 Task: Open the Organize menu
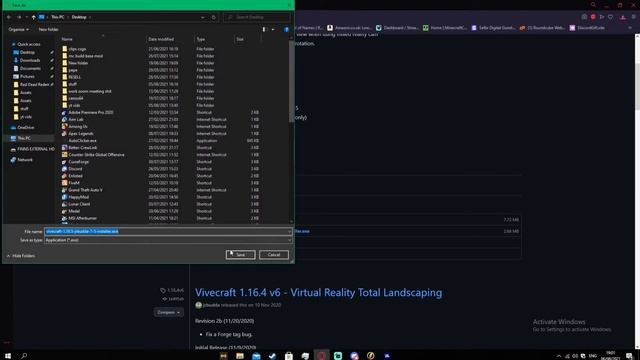(x=18, y=29)
